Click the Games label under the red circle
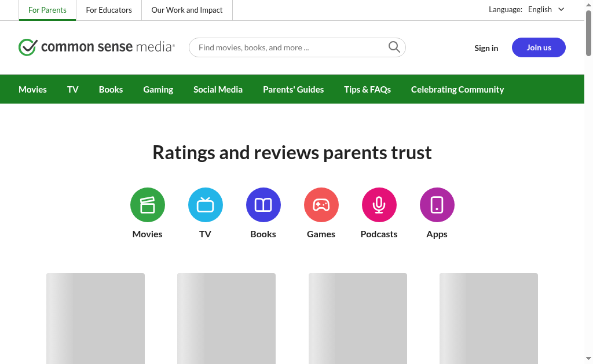593x364 pixels. tap(321, 234)
